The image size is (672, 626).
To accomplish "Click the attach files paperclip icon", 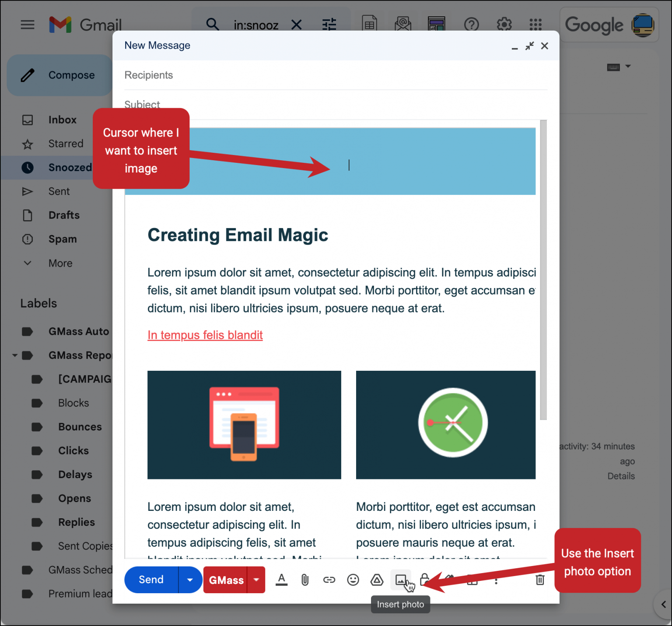I will tap(305, 580).
